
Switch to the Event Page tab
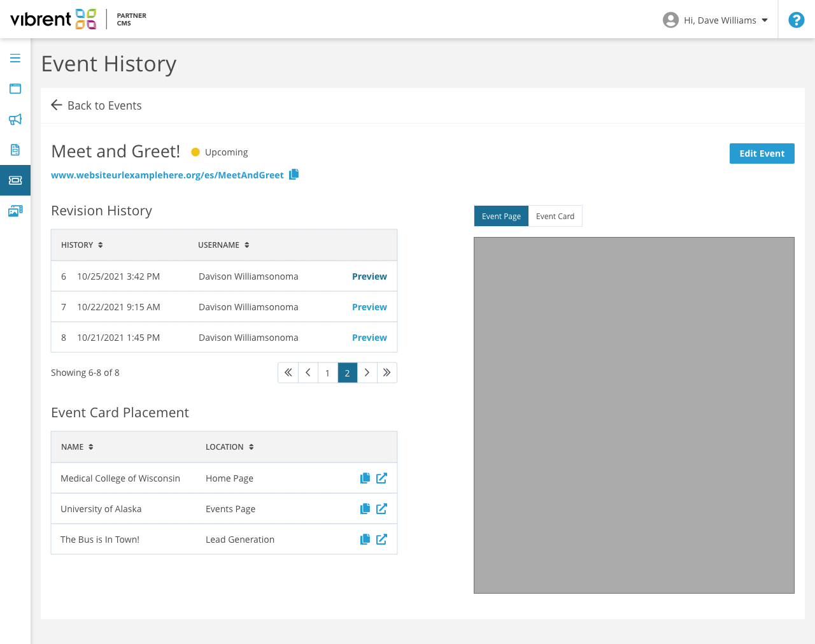coord(501,216)
